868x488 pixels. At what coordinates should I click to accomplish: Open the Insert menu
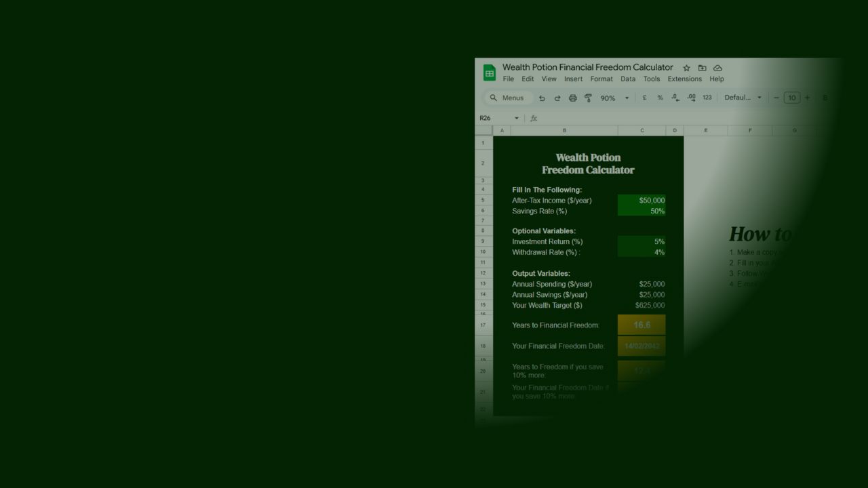point(573,79)
